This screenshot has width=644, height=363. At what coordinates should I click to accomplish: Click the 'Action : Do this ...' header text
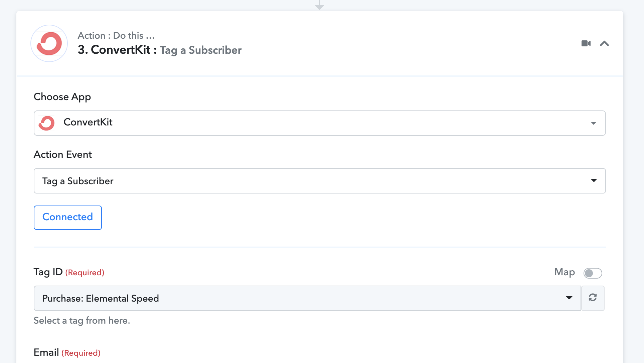[116, 35]
